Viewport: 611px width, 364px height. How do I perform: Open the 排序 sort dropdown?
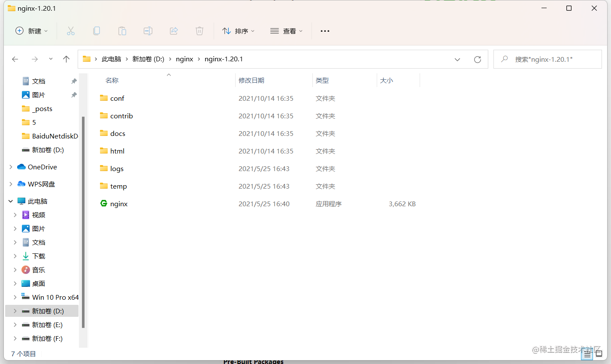(239, 31)
